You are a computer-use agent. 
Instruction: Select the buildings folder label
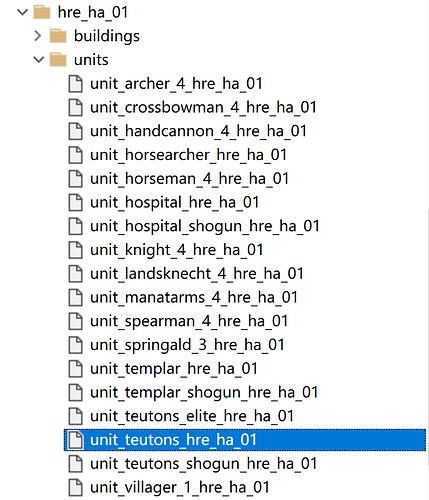(x=107, y=36)
